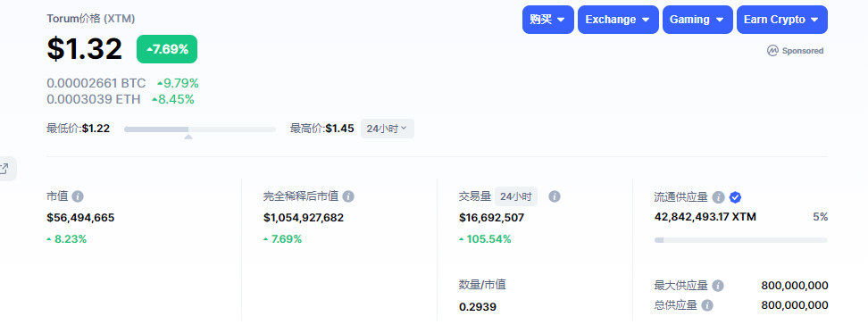The image size is (868, 333).
Task: Click the 9.79% BTC change
Action: [178, 84]
